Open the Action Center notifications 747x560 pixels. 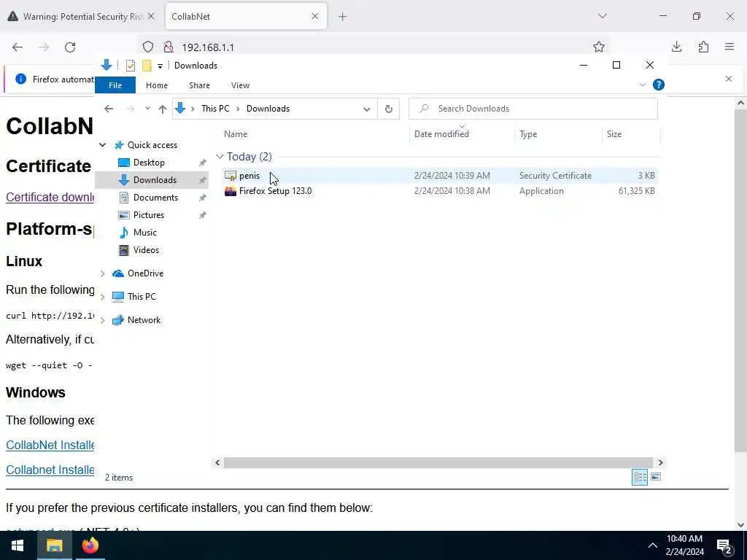click(x=724, y=545)
